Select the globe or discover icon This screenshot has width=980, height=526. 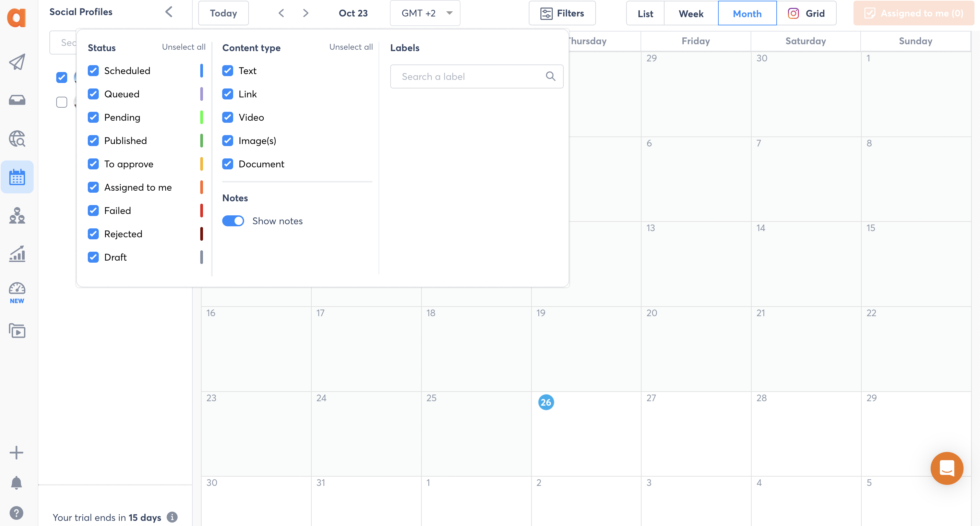tap(17, 139)
